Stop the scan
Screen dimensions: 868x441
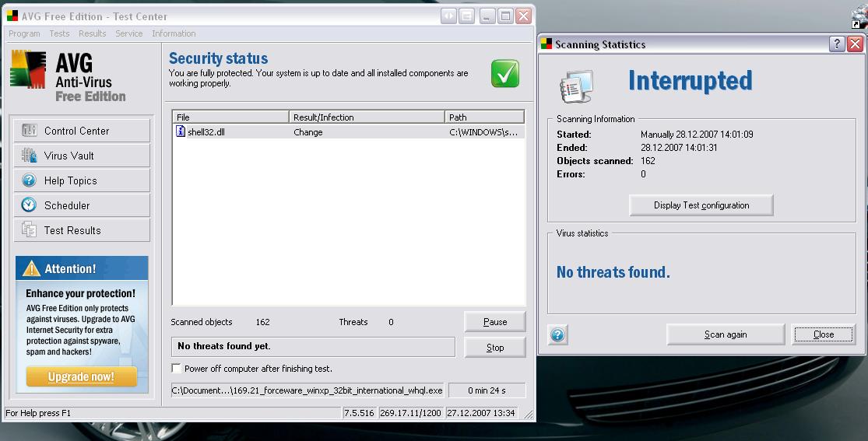pyautogui.click(x=495, y=348)
